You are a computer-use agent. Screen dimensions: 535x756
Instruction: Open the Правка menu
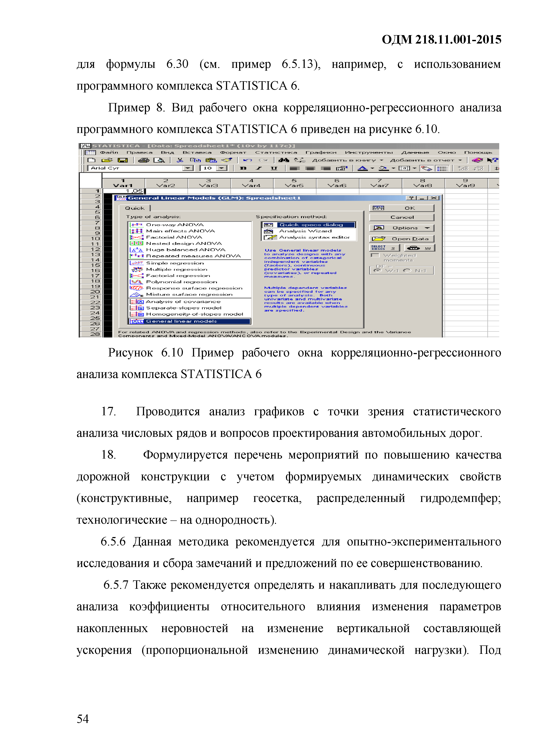139,152
